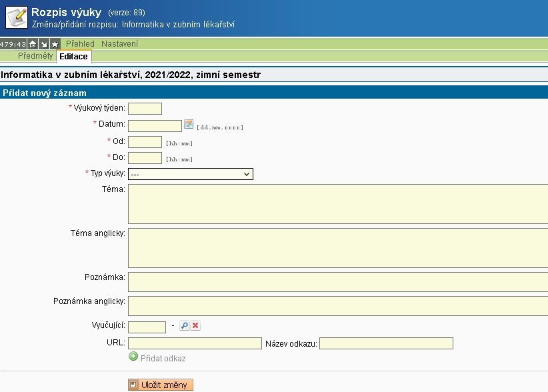Click the Od time field

click(x=145, y=141)
